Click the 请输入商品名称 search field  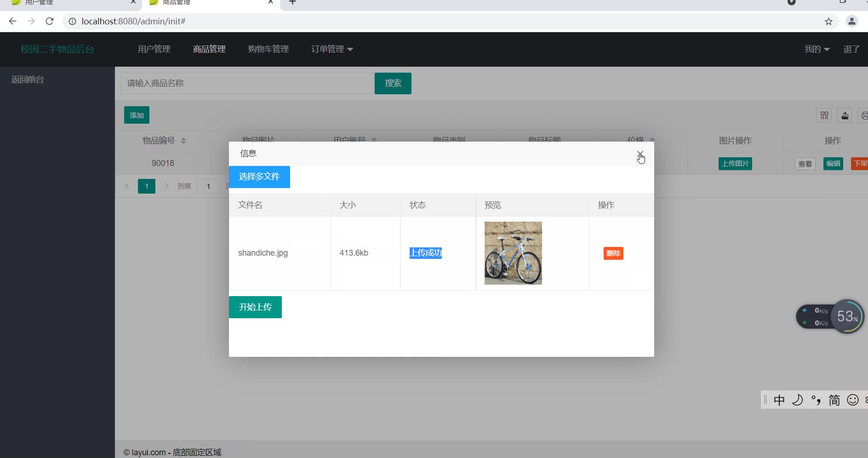tap(248, 83)
